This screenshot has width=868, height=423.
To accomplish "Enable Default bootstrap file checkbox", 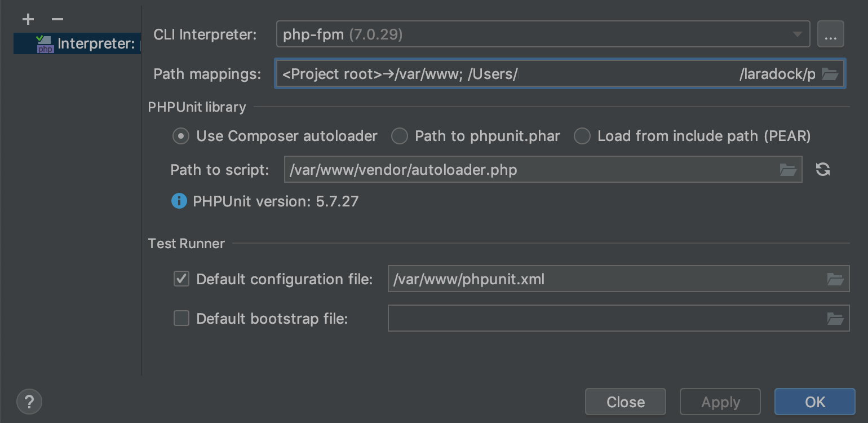I will coord(181,319).
